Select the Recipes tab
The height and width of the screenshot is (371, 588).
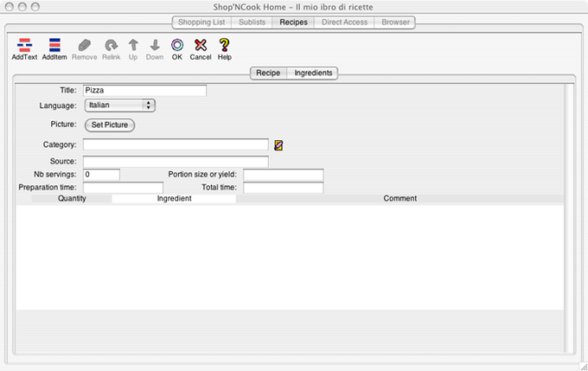coord(294,22)
